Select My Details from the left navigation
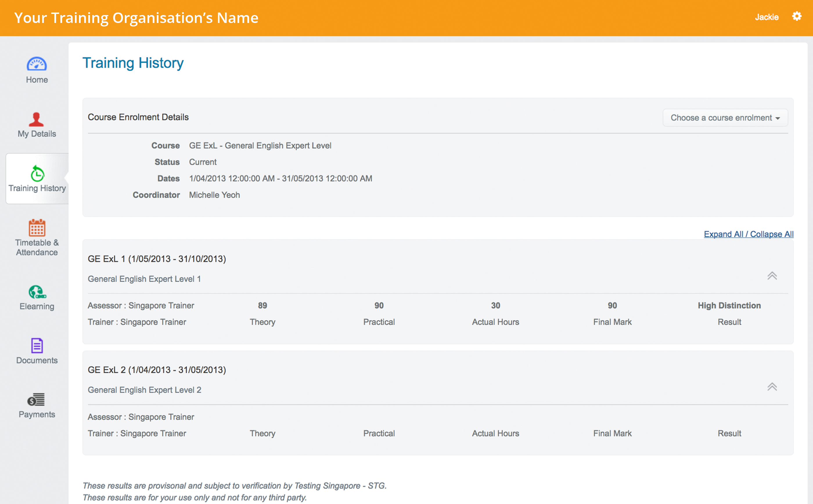 click(x=36, y=134)
